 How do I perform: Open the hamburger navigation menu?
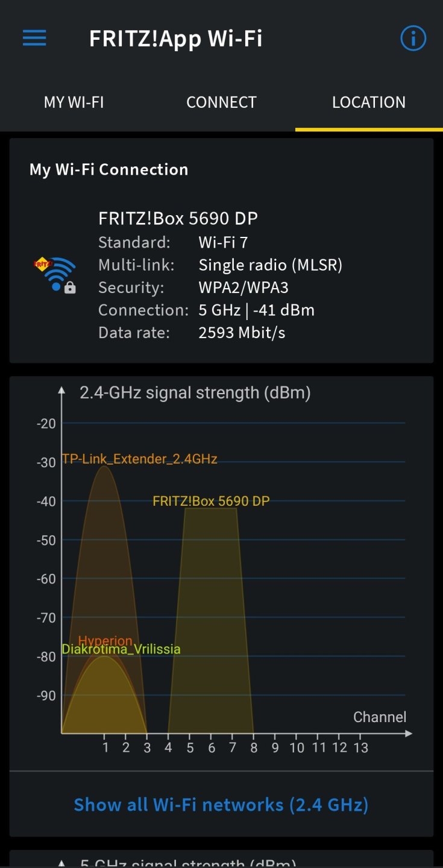34,39
